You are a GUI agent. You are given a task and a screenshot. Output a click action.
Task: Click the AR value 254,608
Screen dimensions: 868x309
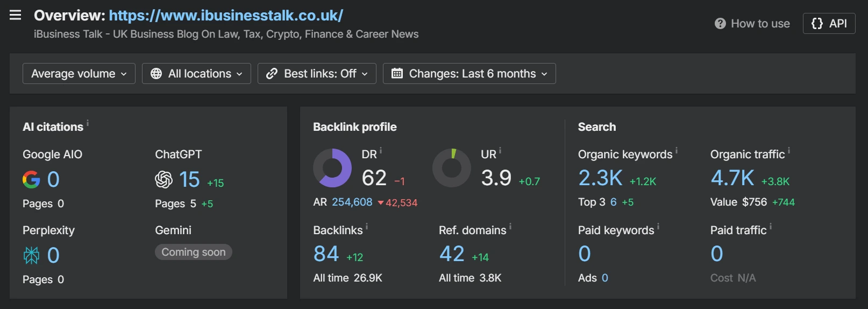(x=352, y=202)
